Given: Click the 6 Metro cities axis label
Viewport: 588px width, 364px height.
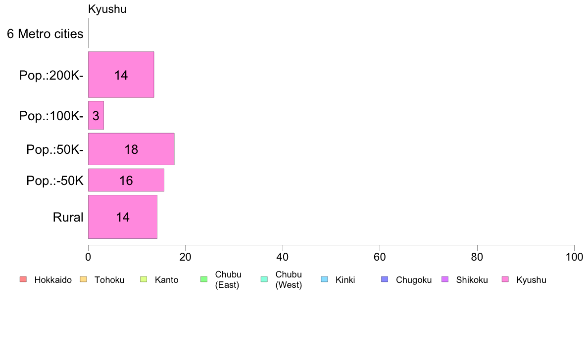Looking at the screenshot, I should tap(45, 34).
